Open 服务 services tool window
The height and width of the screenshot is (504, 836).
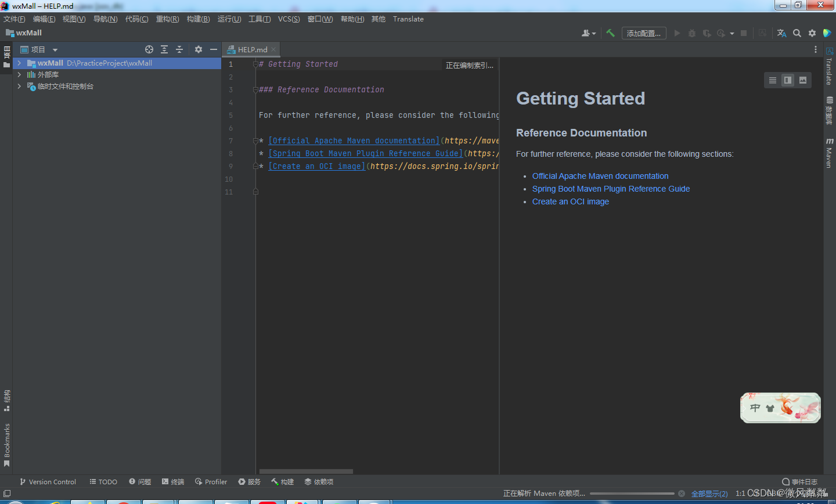(250, 482)
